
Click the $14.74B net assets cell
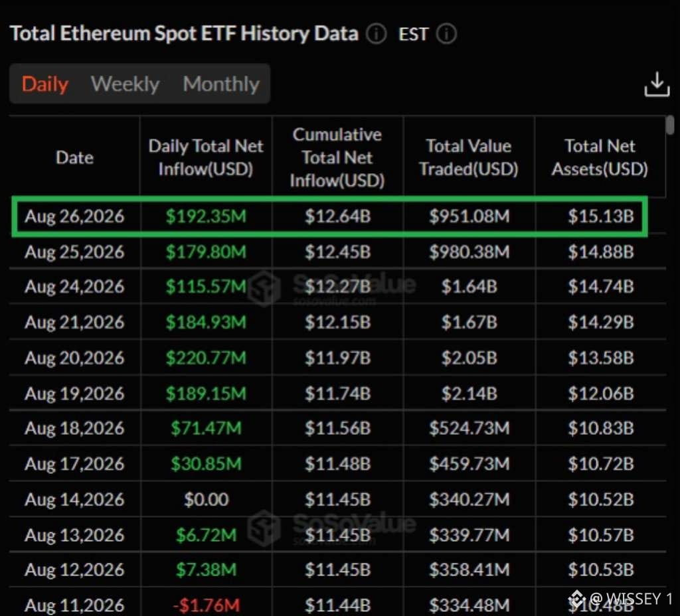click(x=601, y=287)
